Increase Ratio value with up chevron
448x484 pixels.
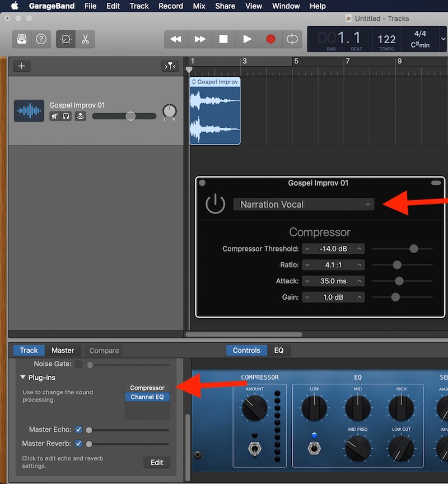360,265
